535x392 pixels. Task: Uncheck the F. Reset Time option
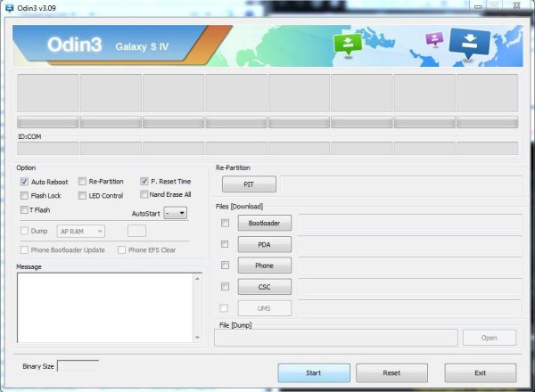tap(144, 181)
